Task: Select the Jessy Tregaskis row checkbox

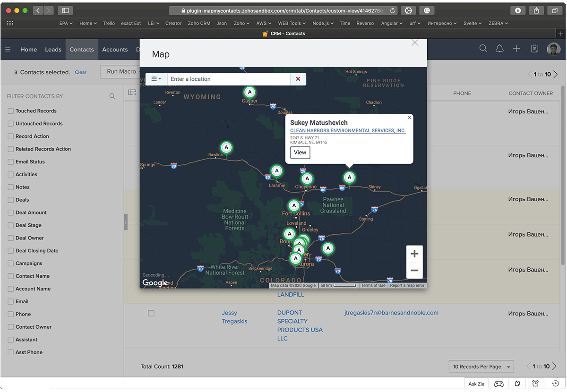Action: [x=151, y=313]
